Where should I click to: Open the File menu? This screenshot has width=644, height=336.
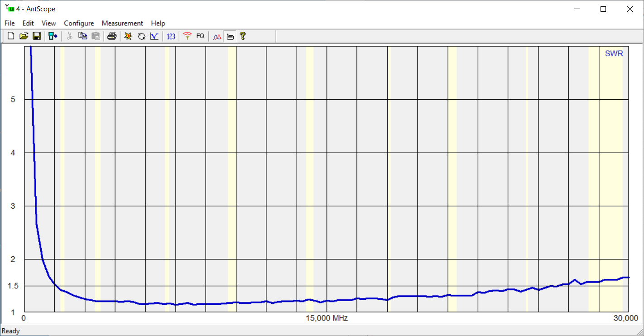10,23
